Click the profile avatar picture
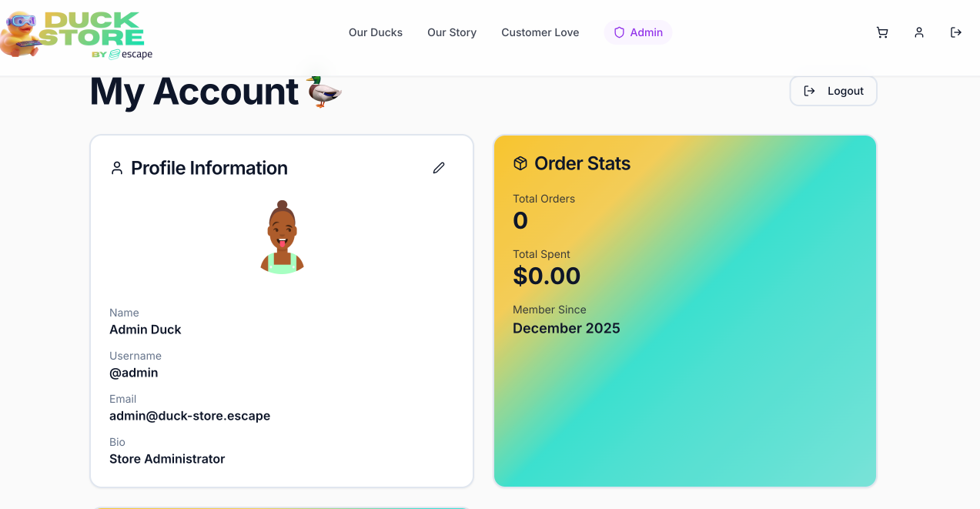 tap(282, 237)
